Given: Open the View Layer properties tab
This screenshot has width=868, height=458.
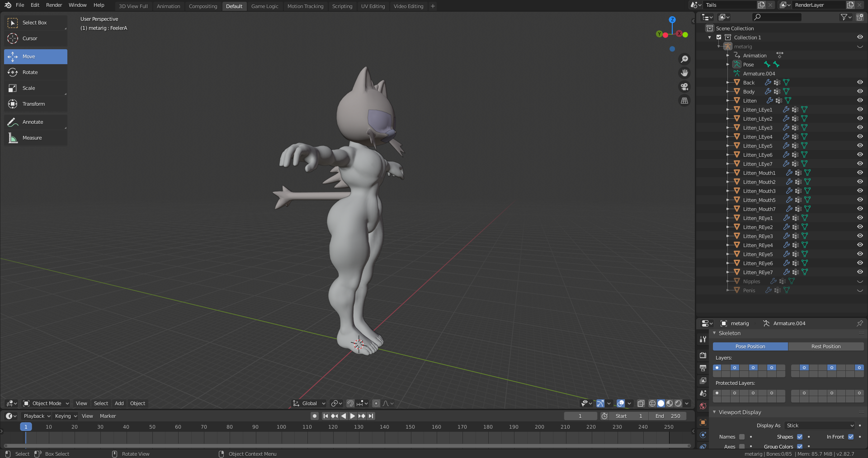Looking at the screenshot, I should coord(703,381).
